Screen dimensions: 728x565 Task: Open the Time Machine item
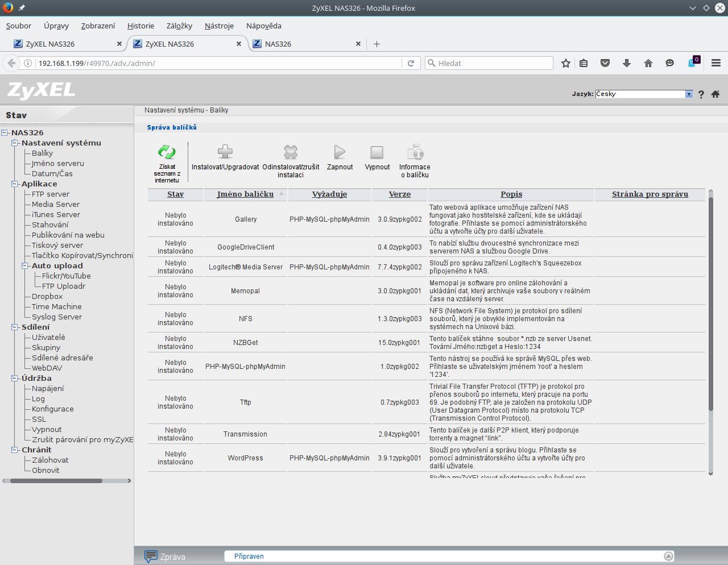pyautogui.click(x=57, y=306)
